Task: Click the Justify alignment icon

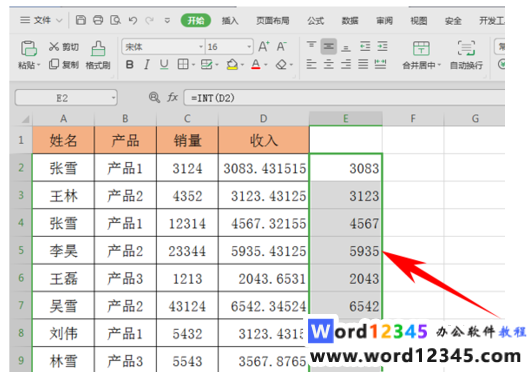Action: [x=363, y=64]
